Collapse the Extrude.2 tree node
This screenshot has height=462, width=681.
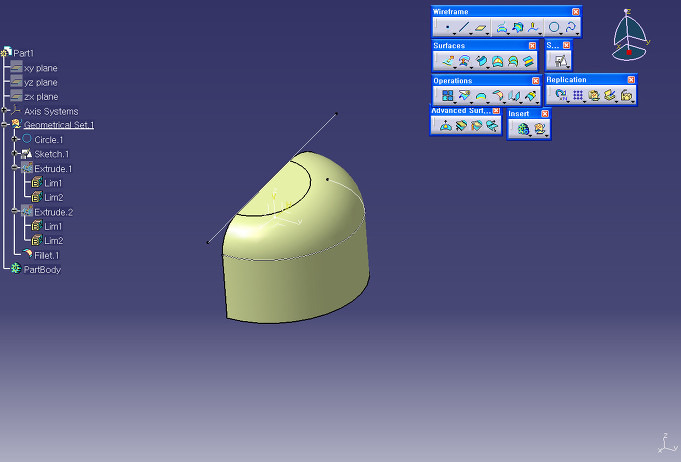coord(15,211)
